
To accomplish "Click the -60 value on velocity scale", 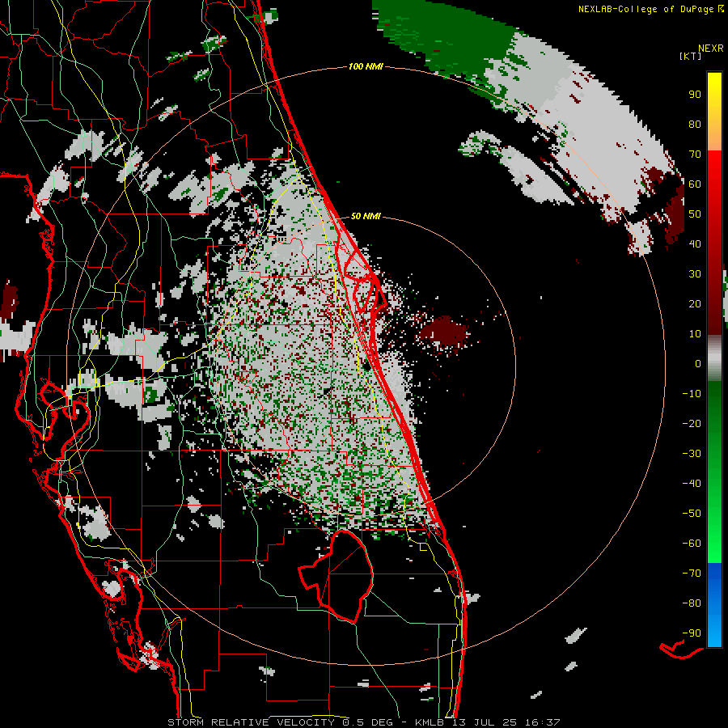I will click(x=692, y=544).
